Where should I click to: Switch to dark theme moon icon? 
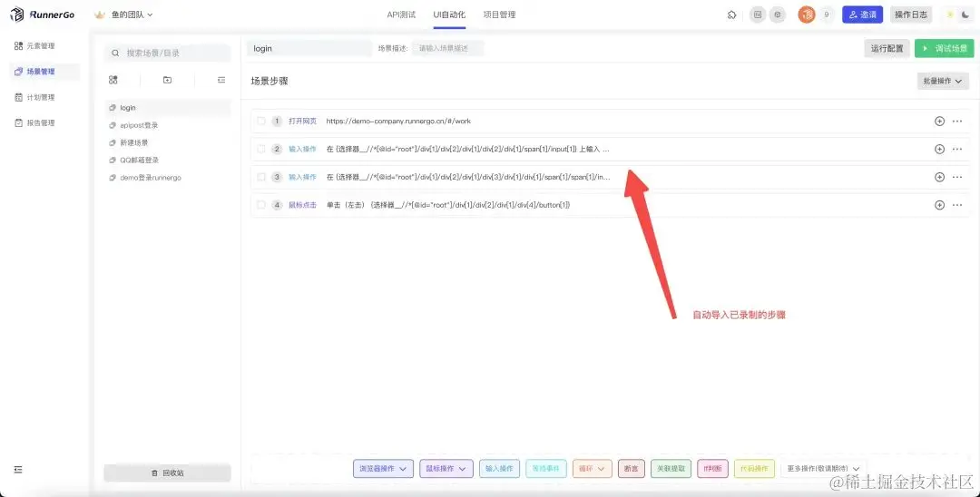pos(965,15)
